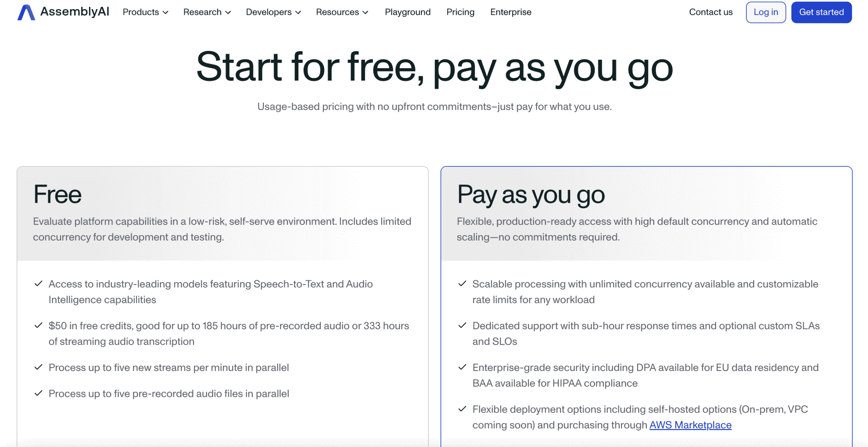The image size is (868, 447).
Task: Expand the Products dropdown menu
Action: tap(145, 12)
